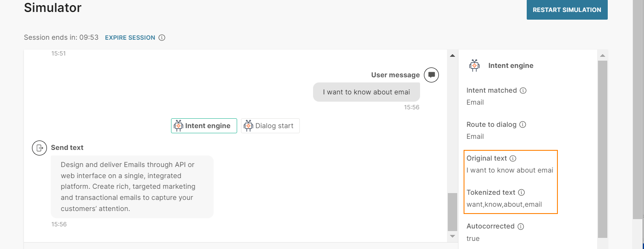Click the chat scrollbar up arrow
Screen dimensions: 644x249
point(453,56)
